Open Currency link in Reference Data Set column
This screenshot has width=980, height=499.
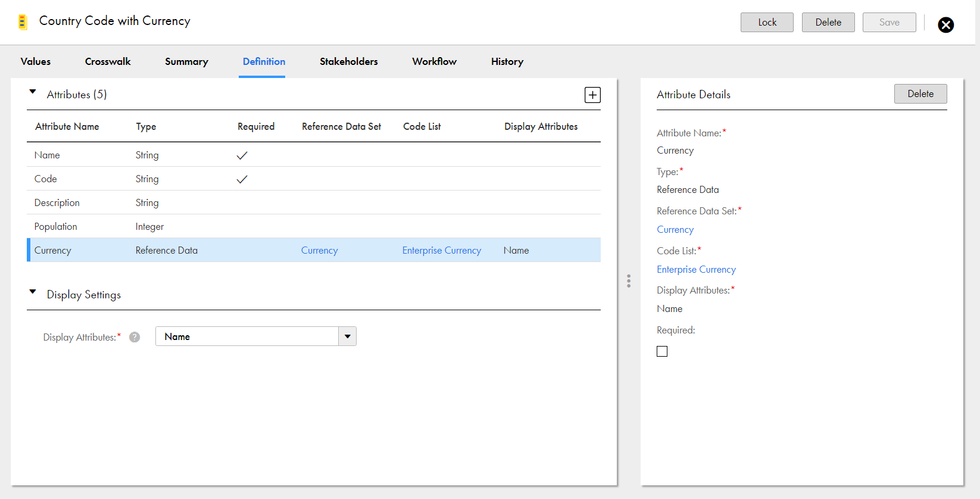point(319,250)
